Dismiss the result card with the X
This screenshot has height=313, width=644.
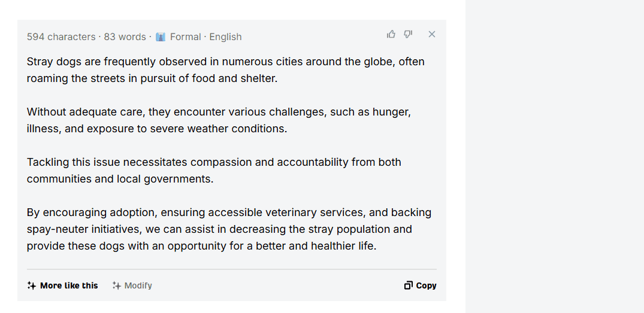432,35
